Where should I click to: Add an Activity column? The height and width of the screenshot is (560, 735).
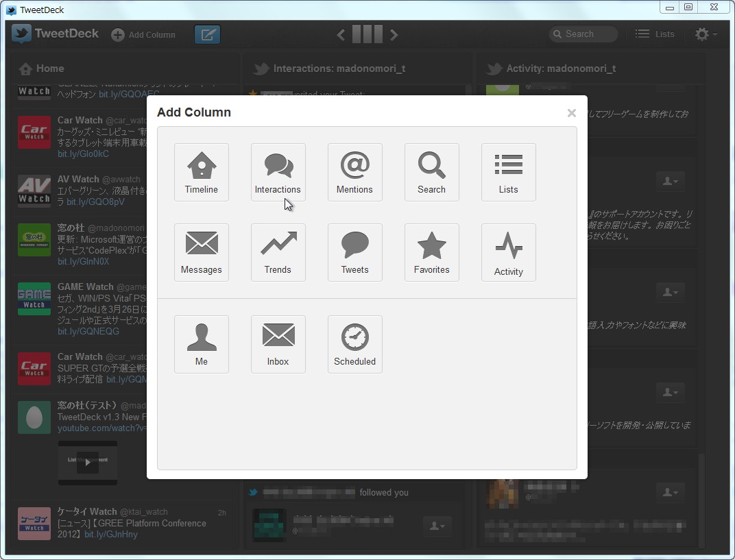[508, 252]
